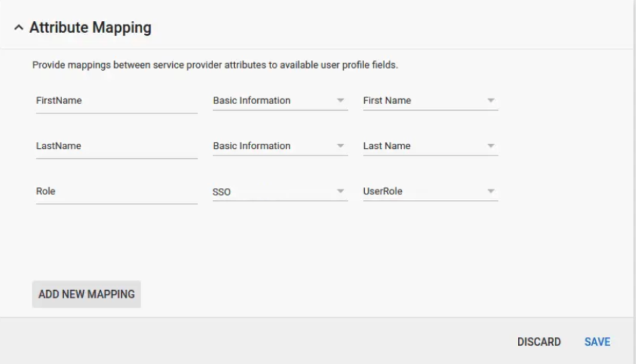Click the LastName attribute input field
Image resolution: width=636 pixels, height=364 pixels.
pyautogui.click(x=116, y=146)
